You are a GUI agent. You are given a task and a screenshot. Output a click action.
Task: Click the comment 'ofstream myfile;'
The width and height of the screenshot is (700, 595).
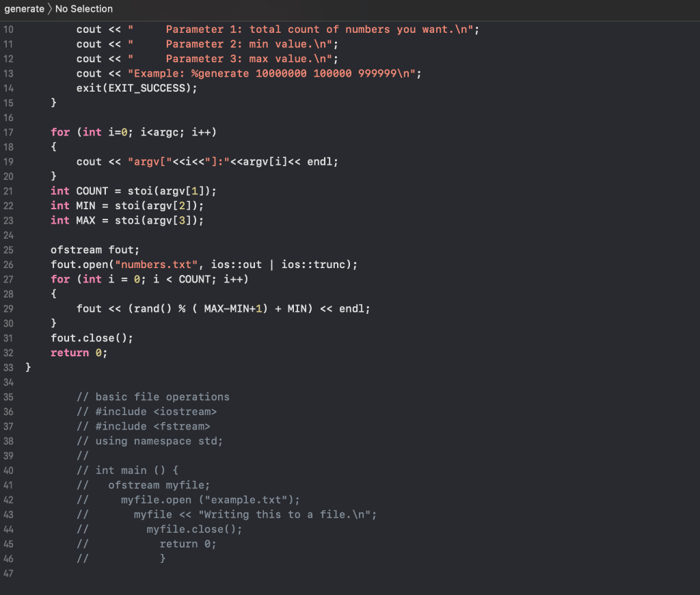(x=159, y=486)
